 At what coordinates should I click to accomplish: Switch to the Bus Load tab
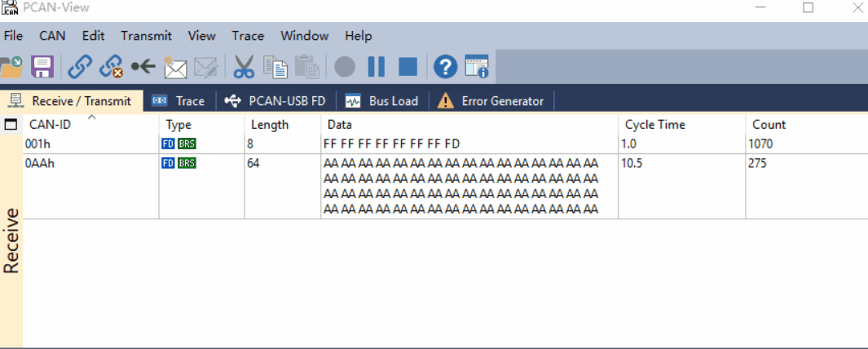(x=382, y=101)
